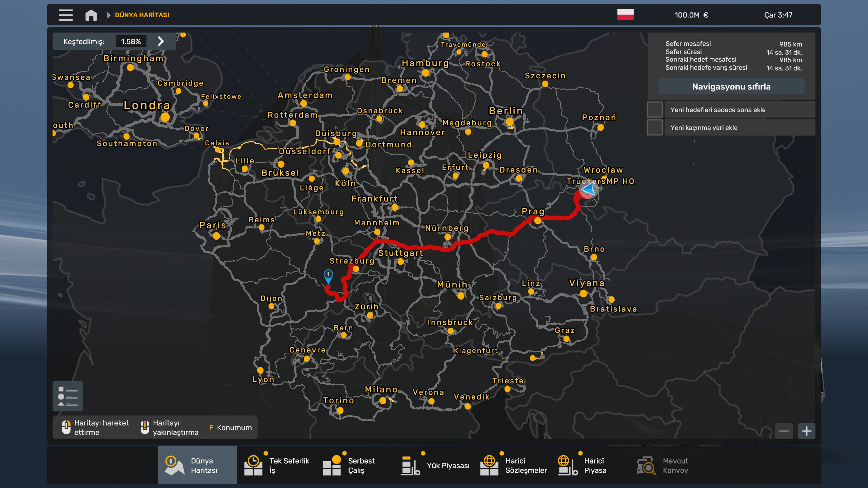Select the Prag city marker dot
The height and width of the screenshot is (488, 868).
click(537, 221)
